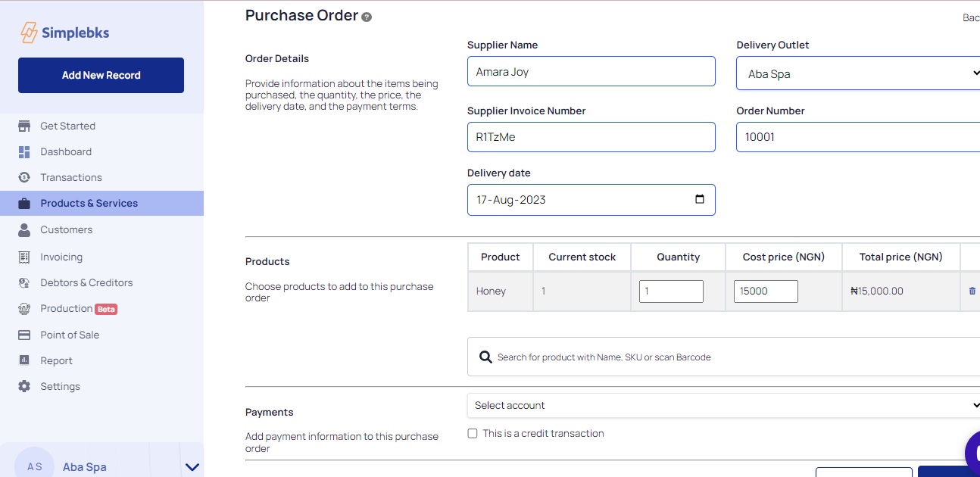Check 'This is a credit transaction'
This screenshot has height=477, width=980.
[x=473, y=434]
